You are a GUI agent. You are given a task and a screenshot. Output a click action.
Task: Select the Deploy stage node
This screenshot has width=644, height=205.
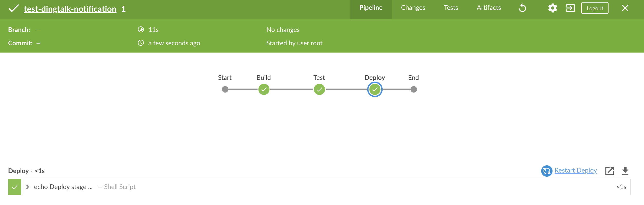point(375,90)
